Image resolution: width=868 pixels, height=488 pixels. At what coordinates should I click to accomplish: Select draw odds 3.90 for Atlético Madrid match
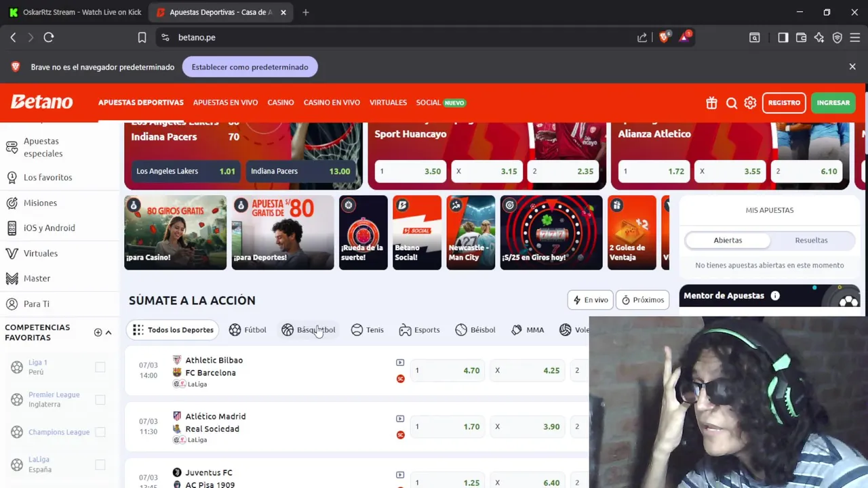coord(528,427)
